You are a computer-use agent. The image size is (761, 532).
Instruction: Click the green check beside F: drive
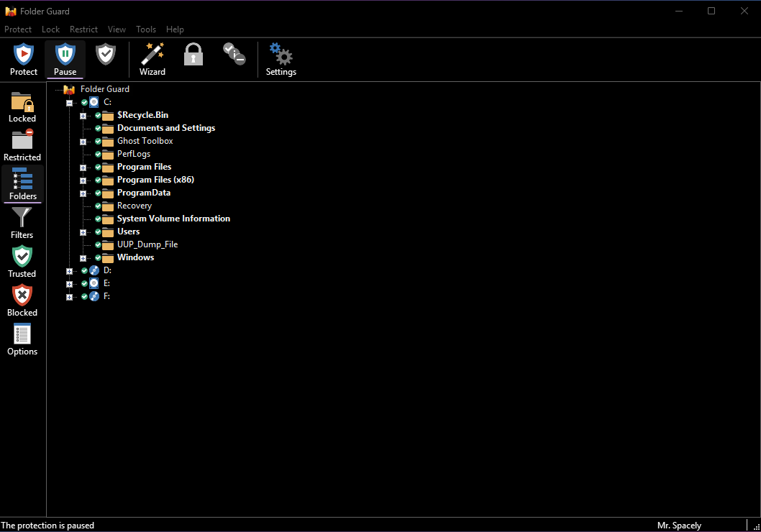coord(84,296)
